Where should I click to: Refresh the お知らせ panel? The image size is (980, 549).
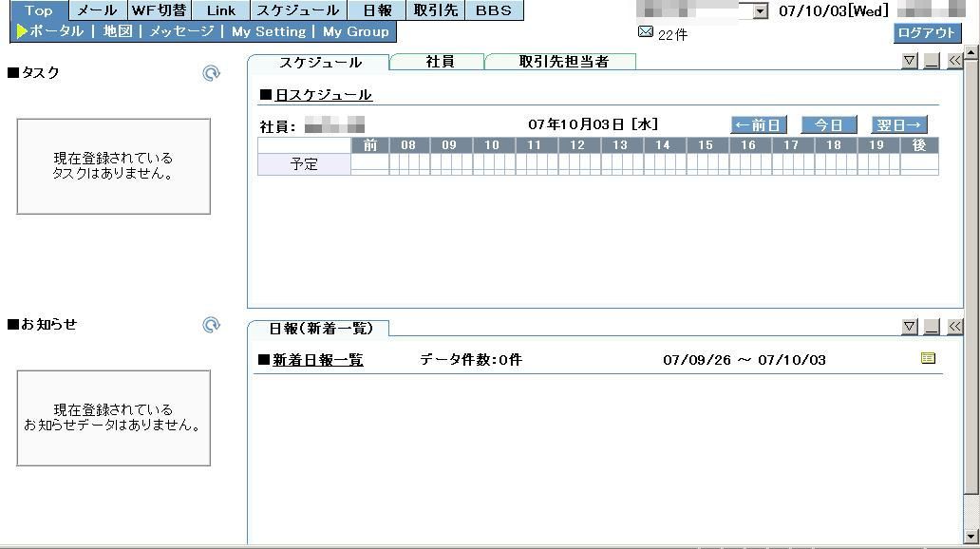[x=211, y=325]
